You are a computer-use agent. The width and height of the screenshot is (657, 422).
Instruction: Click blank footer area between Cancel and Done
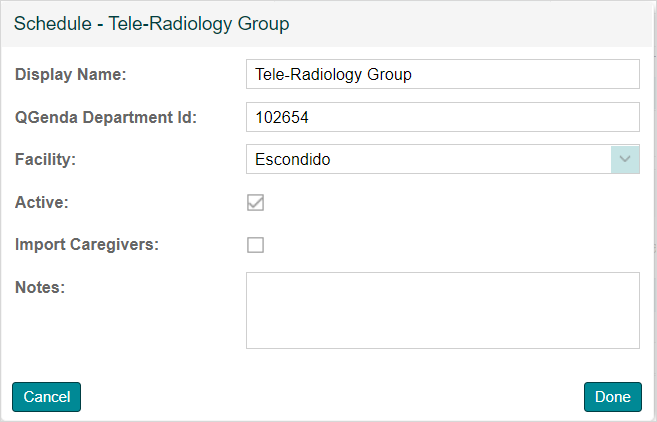pyautogui.click(x=330, y=397)
